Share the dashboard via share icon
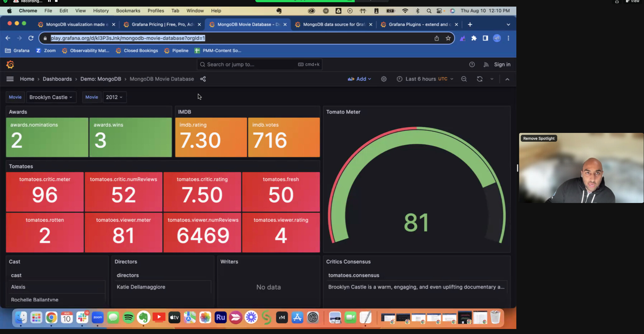The height and width of the screenshot is (334, 644). point(203,79)
